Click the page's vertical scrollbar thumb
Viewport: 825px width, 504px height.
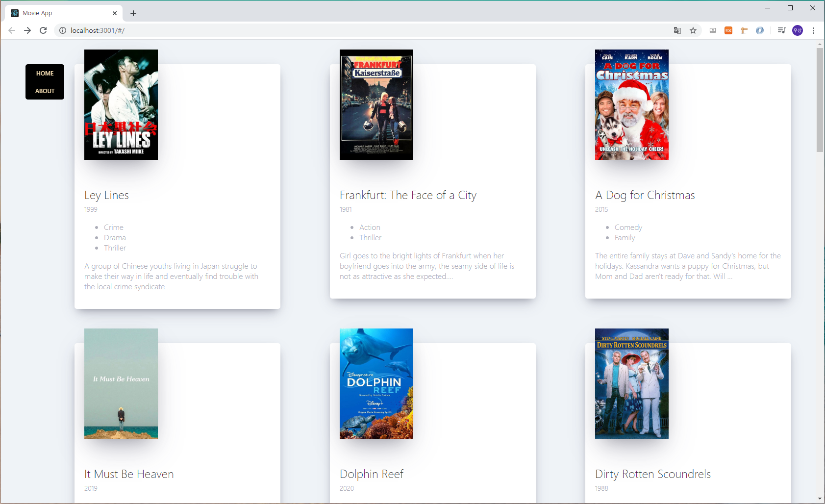point(820,100)
